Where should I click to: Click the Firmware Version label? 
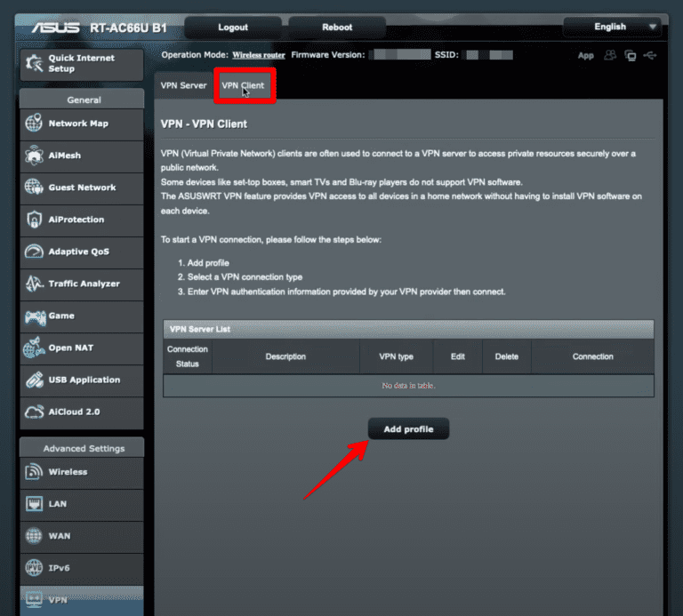(328, 55)
